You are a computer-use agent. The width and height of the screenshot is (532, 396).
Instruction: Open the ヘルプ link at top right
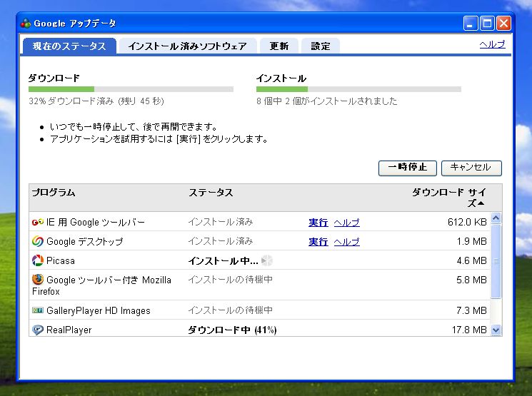[492, 44]
